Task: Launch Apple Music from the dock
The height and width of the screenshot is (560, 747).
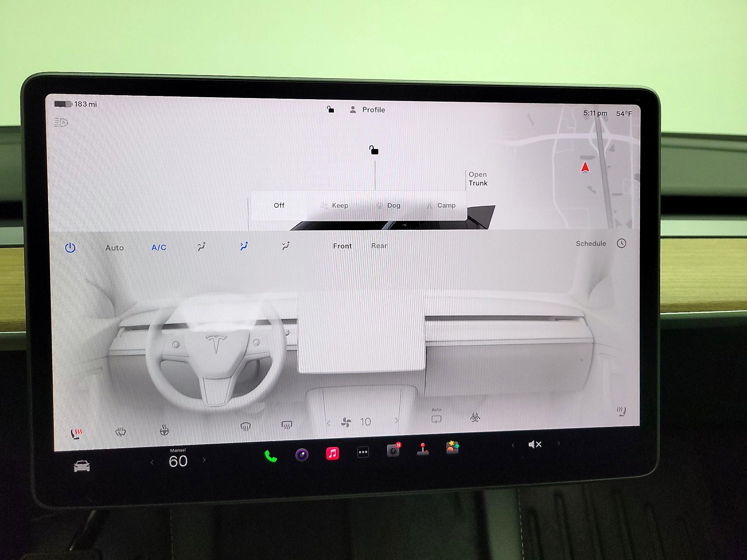Action: click(x=333, y=453)
